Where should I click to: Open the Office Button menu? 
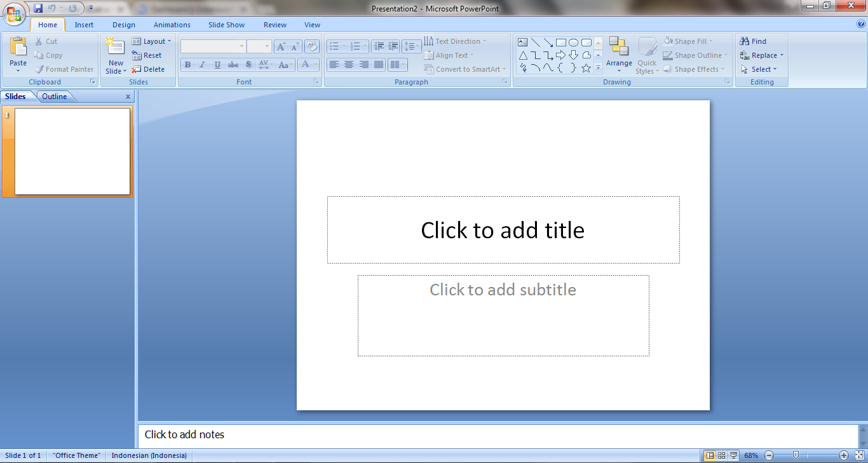pos(14,13)
